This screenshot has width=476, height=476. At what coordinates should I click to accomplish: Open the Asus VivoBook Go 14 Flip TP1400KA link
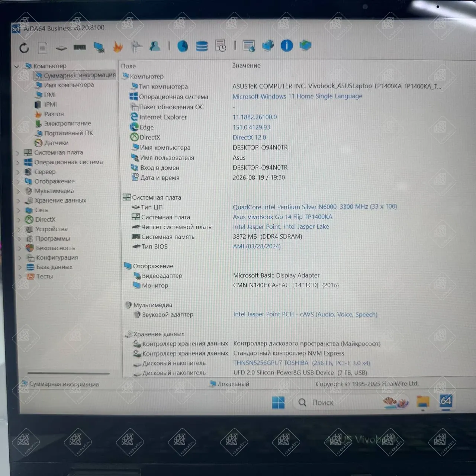pos(283,217)
